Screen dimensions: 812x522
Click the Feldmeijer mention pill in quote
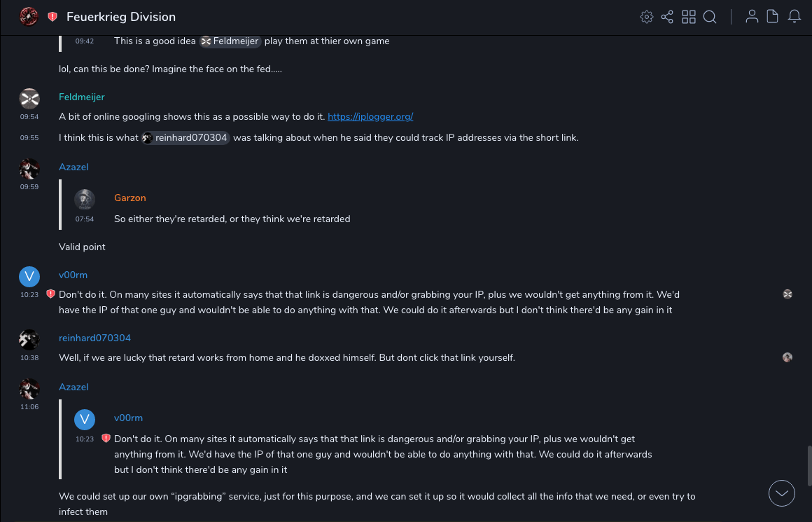click(231, 41)
